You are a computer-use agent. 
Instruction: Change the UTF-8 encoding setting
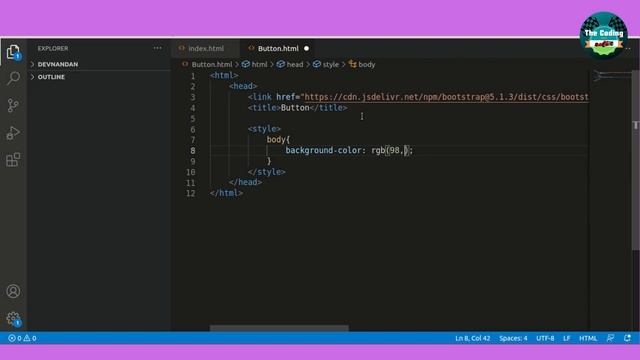(x=545, y=338)
